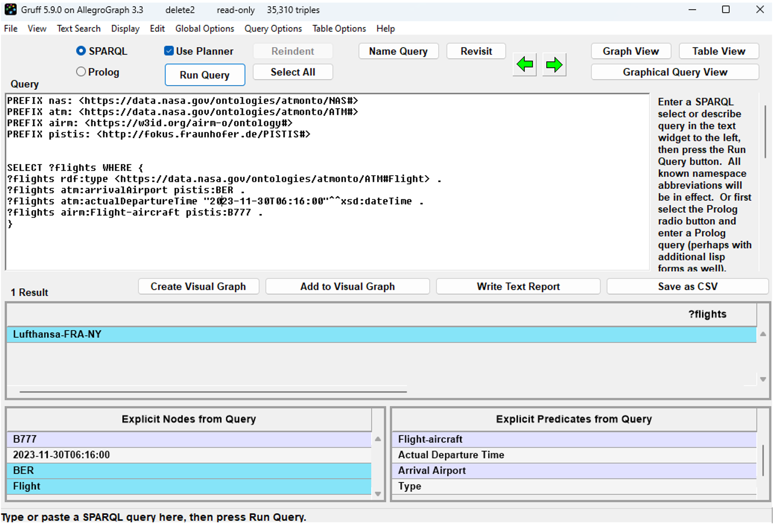Open the Help menu

coord(385,29)
